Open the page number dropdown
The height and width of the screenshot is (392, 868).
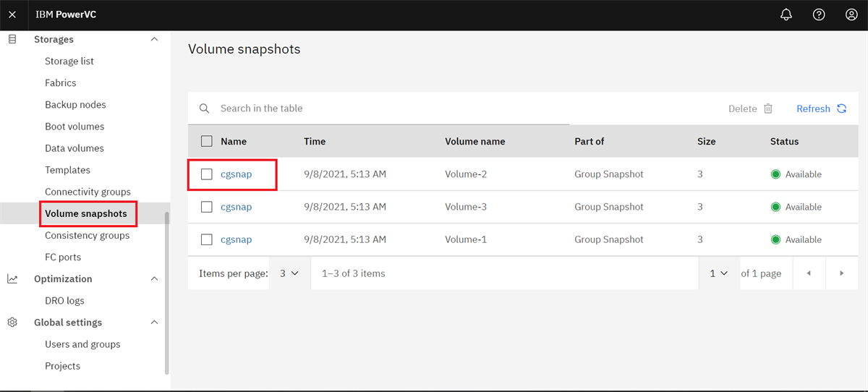tap(719, 273)
